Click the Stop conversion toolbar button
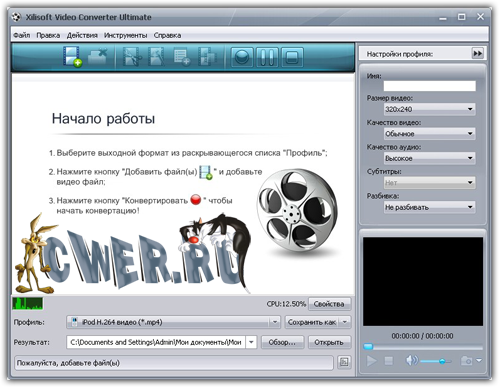This screenshot has width=500, height=388. click(292, 57)
